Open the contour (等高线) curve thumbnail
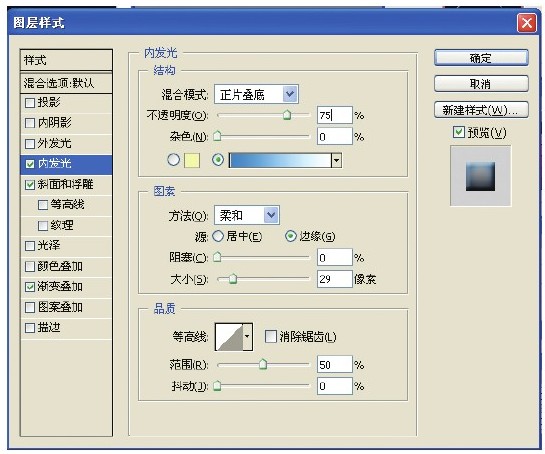This screenshot has height=454, width=545. tap(229, 337)
